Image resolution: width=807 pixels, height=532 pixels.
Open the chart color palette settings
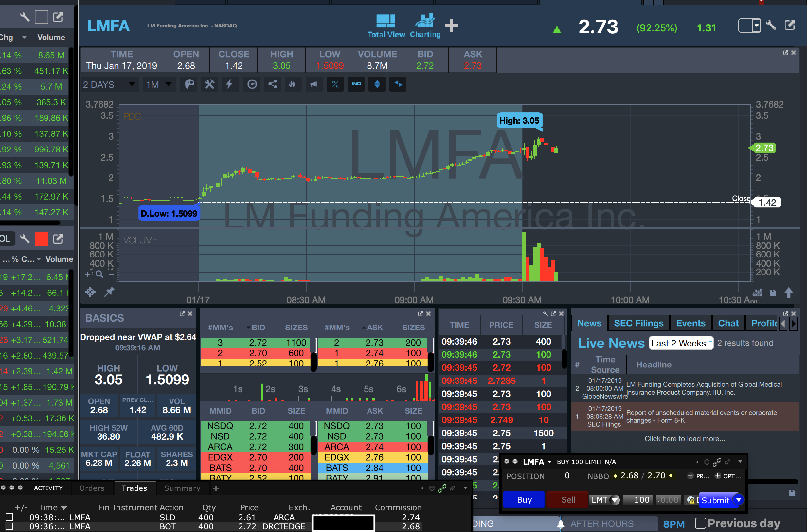189,84
